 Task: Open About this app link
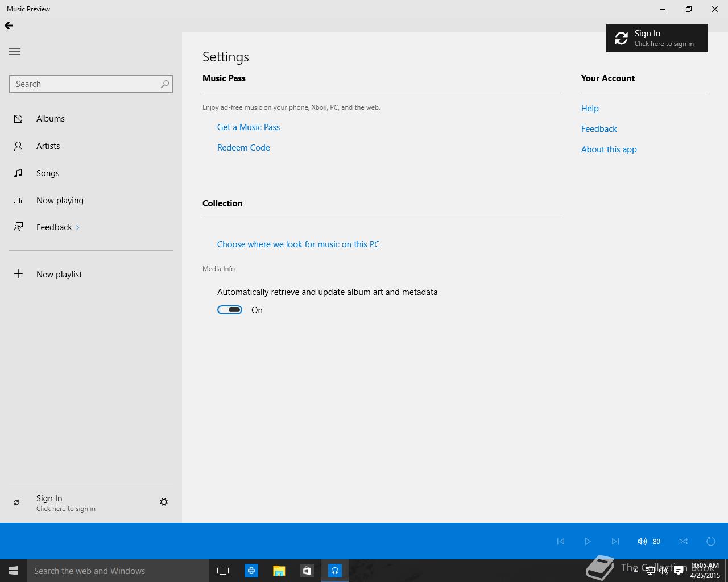tap(609, 149)
